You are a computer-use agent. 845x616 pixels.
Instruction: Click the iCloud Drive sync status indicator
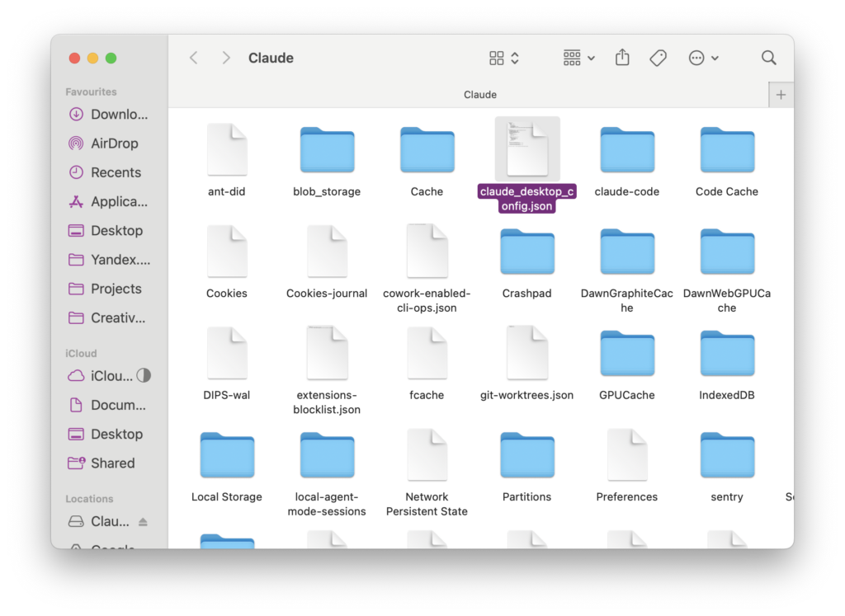pos(144,375)
